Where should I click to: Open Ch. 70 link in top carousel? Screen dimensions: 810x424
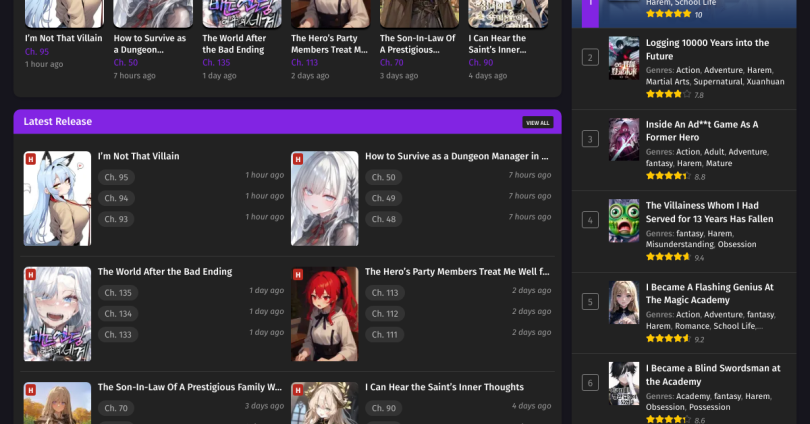pyautogui.click(x=392, y=62)
